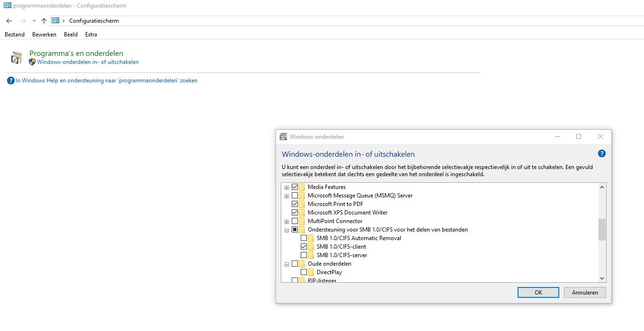
Task: Uncheck Microsoft Print to PDF
Action: click(295, 204)
